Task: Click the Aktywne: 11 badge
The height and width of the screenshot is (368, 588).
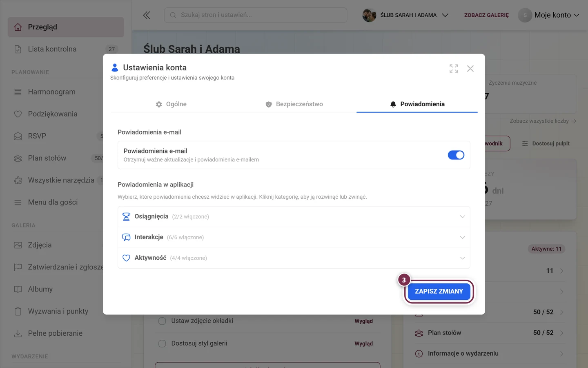Action: click(x=546, y=249)
